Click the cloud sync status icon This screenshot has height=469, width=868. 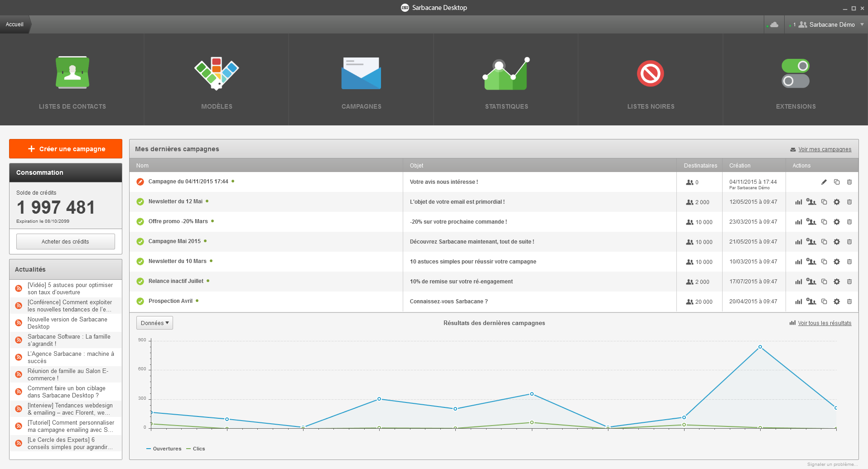pos(774,24)
